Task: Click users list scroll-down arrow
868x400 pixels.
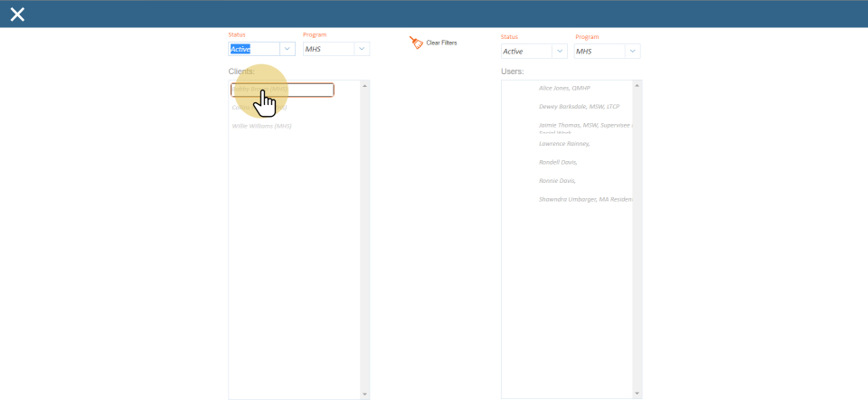Action: (637, 394)
